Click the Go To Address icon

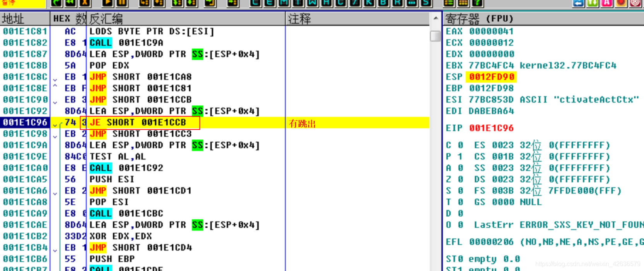(x=233, y=3)
